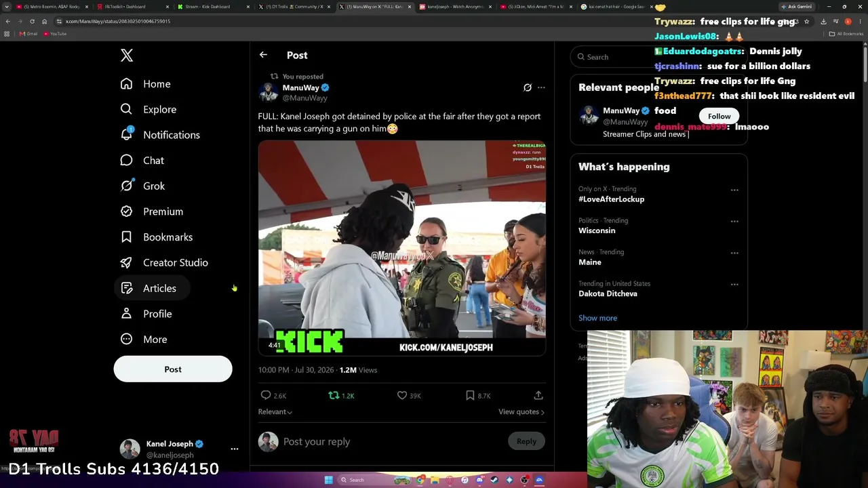Switch to Metro Boomin YouTube tab
The width and height of the screenshot is (868, 488).
pos(53,7)
